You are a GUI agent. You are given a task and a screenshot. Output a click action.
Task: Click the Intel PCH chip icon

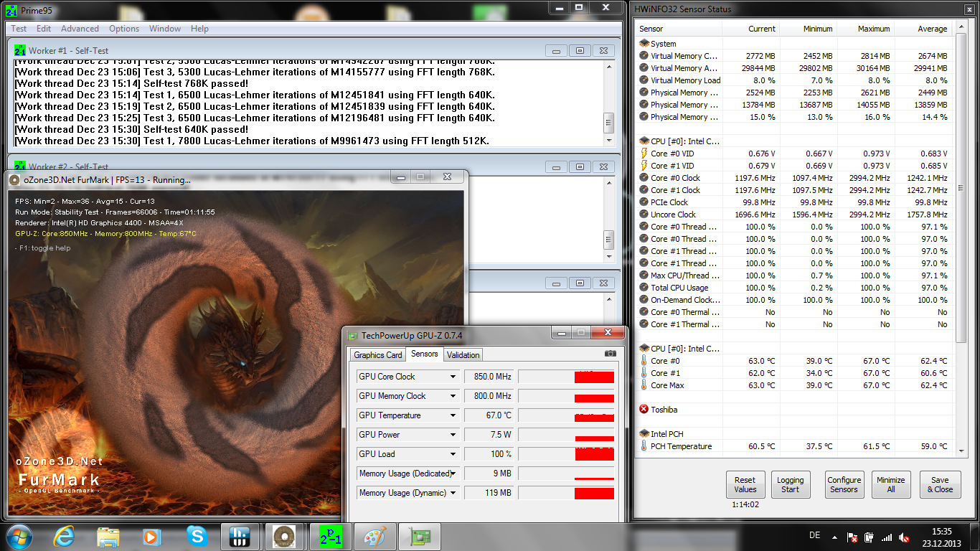(x=644, y=434)
